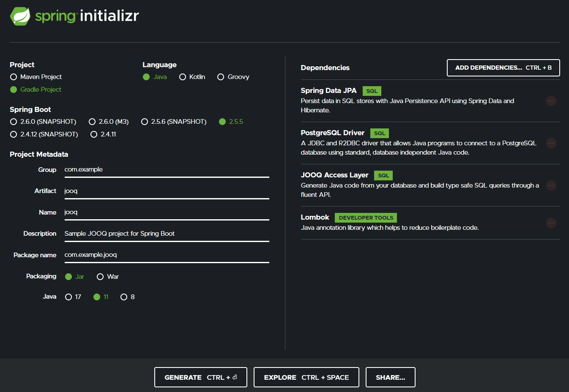Select Spring Boot 2.6.0 (SNAPSHOT)

click(43, 122)
